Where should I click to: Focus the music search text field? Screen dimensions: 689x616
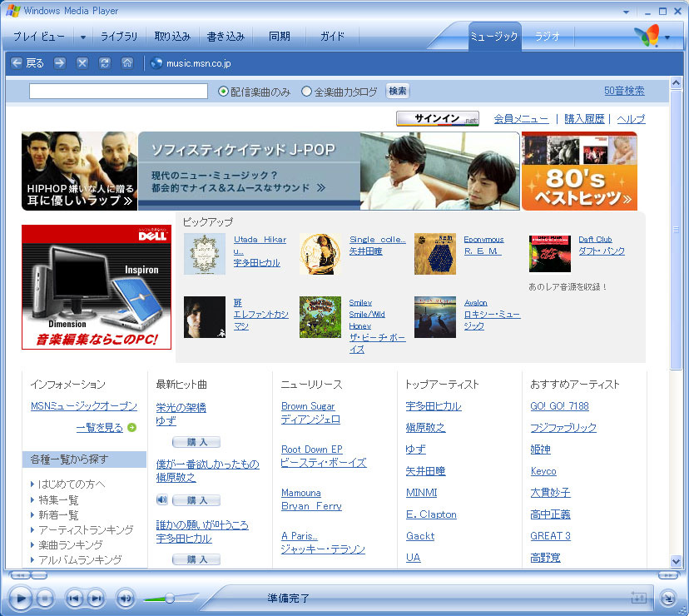(118, 91)
